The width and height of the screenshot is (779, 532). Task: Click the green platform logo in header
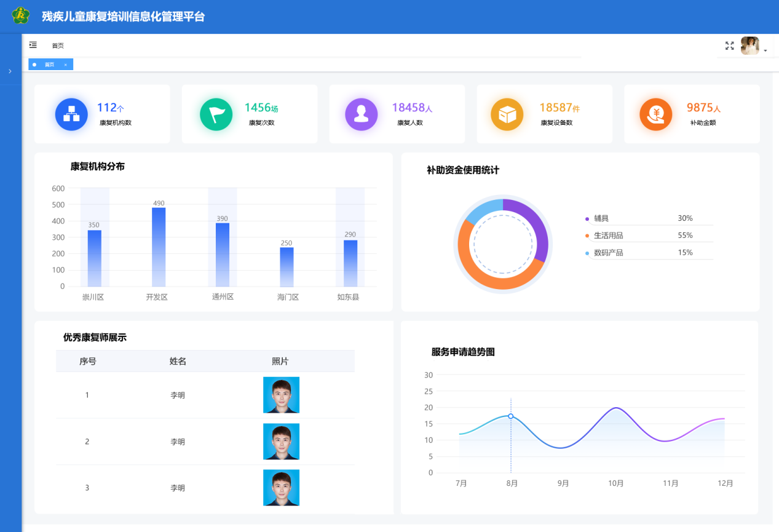click(x=20, y=16)
